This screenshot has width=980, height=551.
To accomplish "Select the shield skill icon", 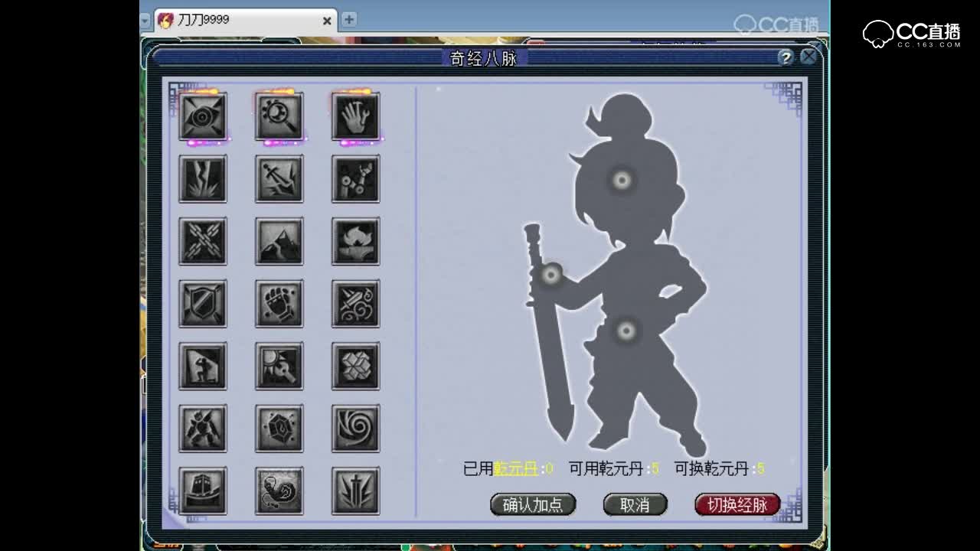I will (x=203, y=304).
